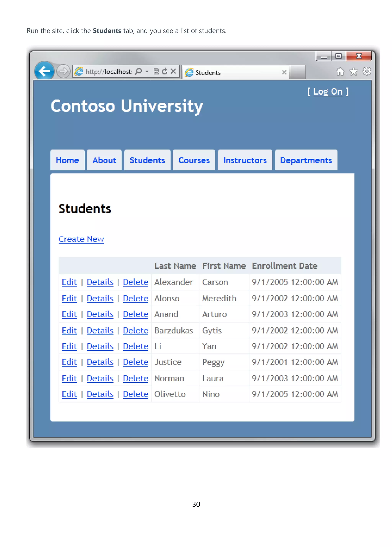Image resolution: width=392 pixels, height=547 pixels.
Task: Select the first name cell Meredith
Action: click(219, 298)
